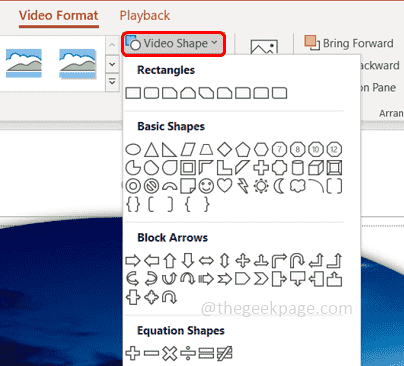Image resolution: width=404 pixels, height=366 pixels.
Task: Select the Trapezoid shape
Action: [206, 149]
